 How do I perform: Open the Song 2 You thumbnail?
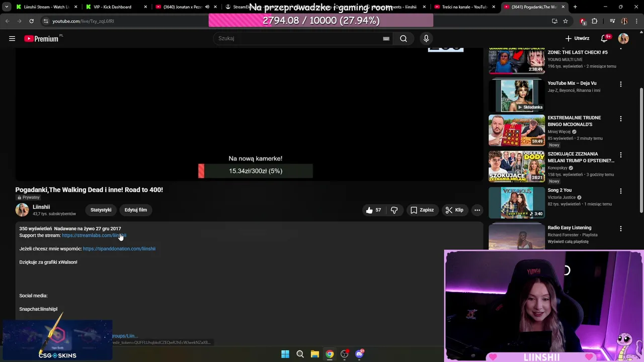(517, 203)
